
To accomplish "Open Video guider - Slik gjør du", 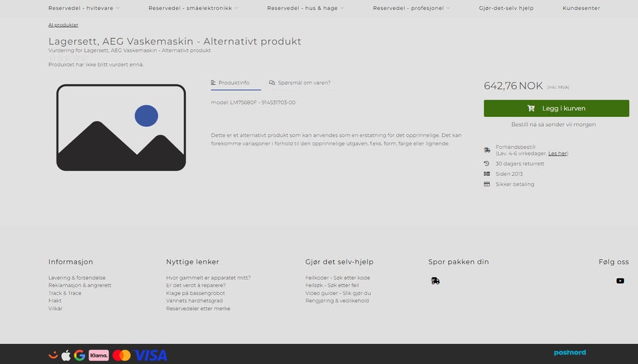I will (x=338, y=293).
